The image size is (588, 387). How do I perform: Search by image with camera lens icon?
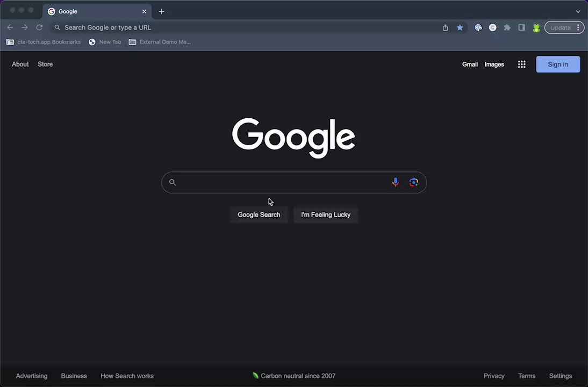point(414,182)
